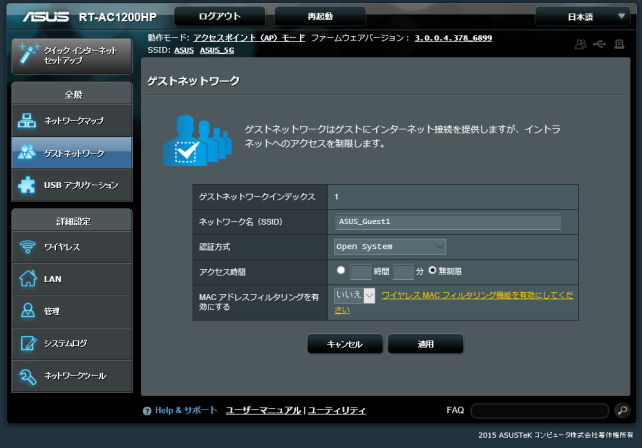The image size is (642, 448).
Task: Click the Network Tools wrench icon
Action: point(28,376)
